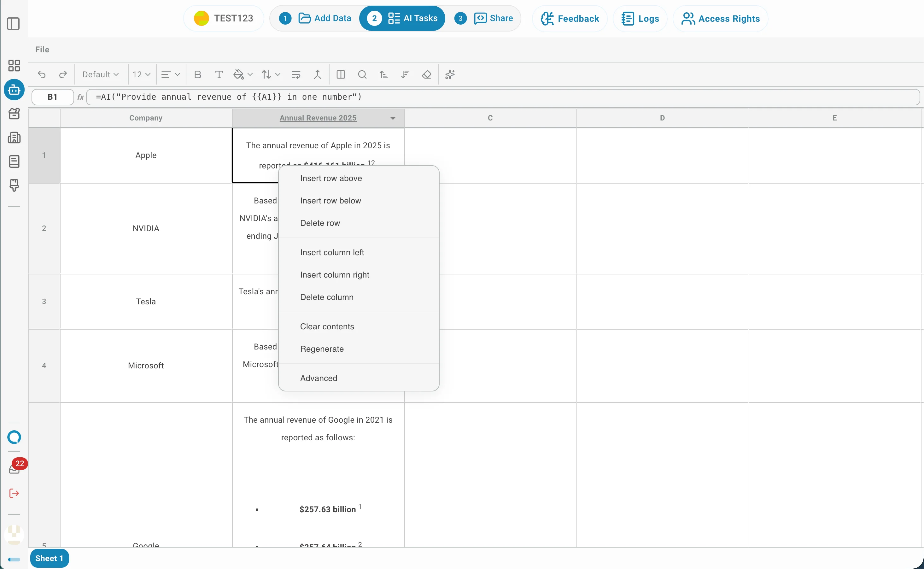924x569 pixels.
Task: Select the robot AI assistant sidebar icon
Action: 14,90
